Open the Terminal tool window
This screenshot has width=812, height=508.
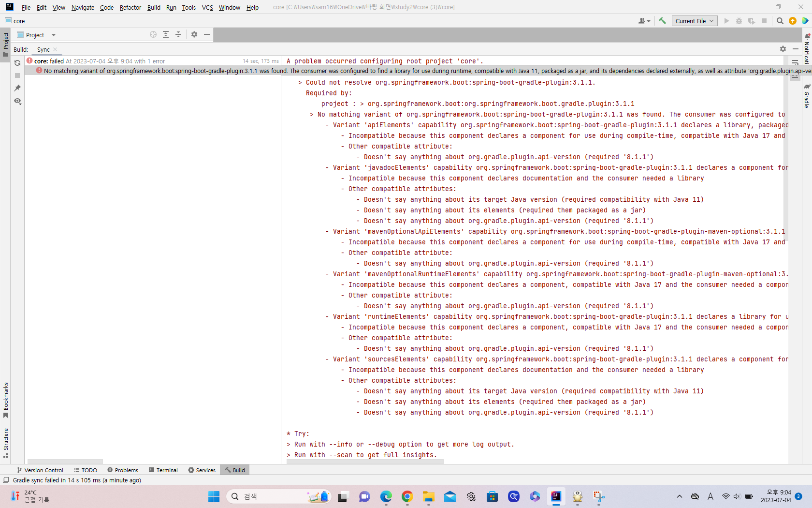click(163, 470)
